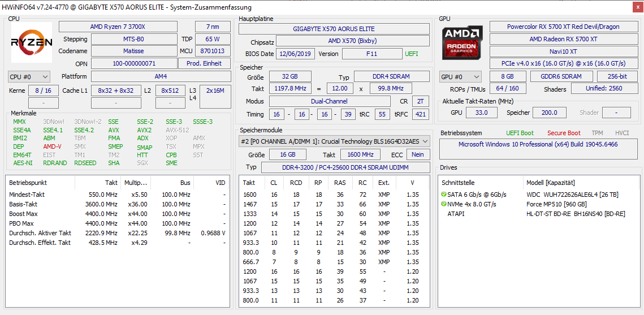This screenshot has height=315, width=644.
Task: Click the AMD-V feature label
Action: (52, 146)
